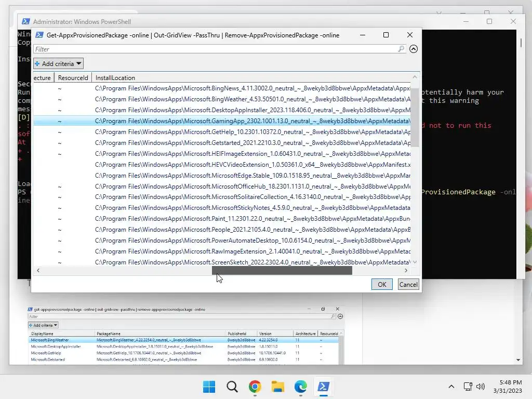Image resolution: width=532 pixels, height=399 pixels.
Task: Click PowerShell icon on taskbar
Action: pos(323,387)
